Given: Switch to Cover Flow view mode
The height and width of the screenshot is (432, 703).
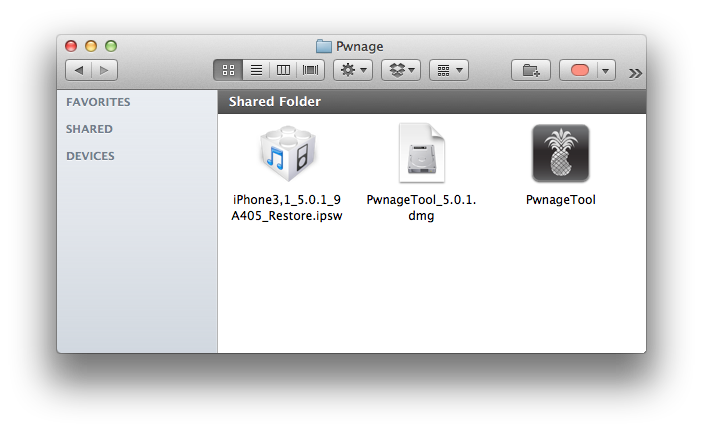Looking at the screenshot, I should [310, 70].
